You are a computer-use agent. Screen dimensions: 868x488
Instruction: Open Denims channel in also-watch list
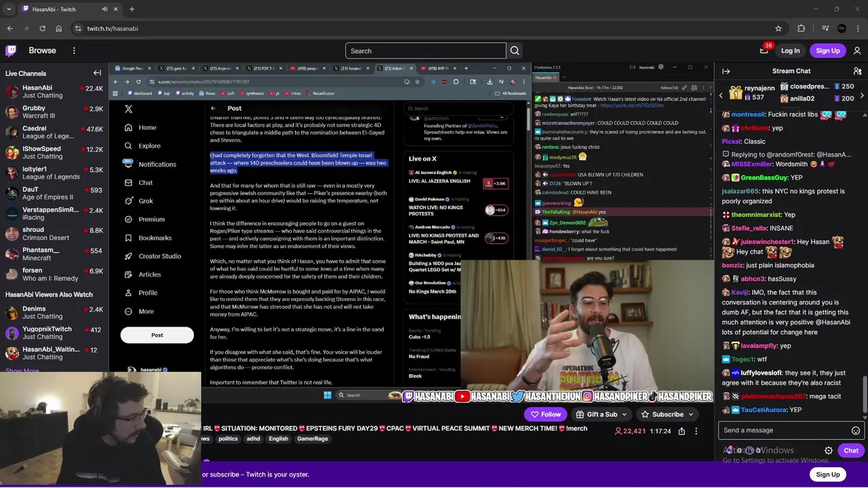click(x=54, y=312)
